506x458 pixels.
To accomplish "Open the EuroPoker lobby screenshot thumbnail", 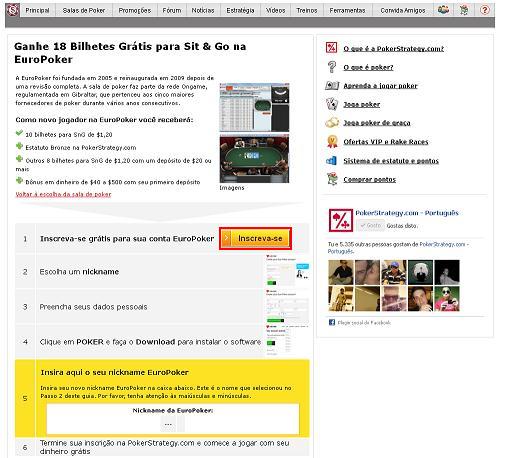I will tap(254, 107).
